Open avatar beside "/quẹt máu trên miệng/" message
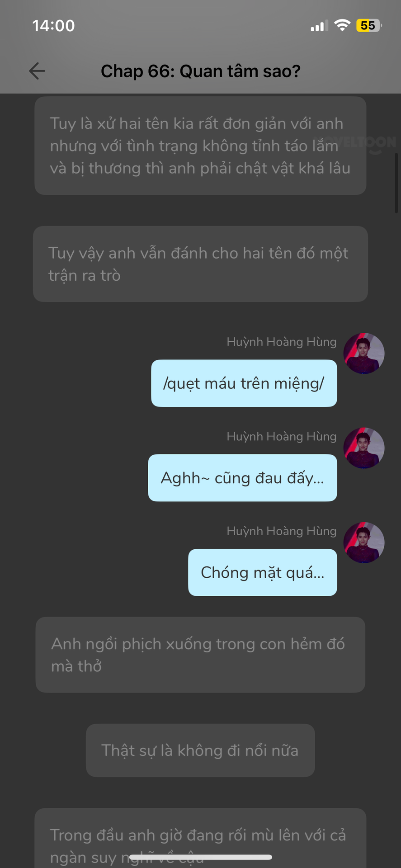Screen dimensions: 401x868 click(364, 354)
